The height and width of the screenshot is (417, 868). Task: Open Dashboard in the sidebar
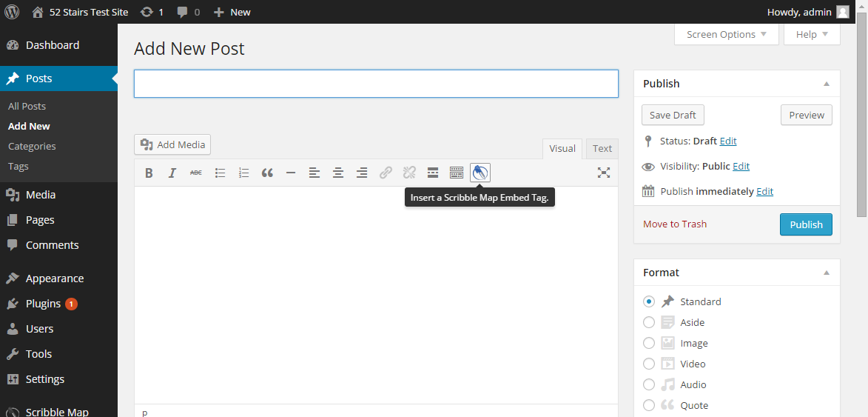point(58,45)
